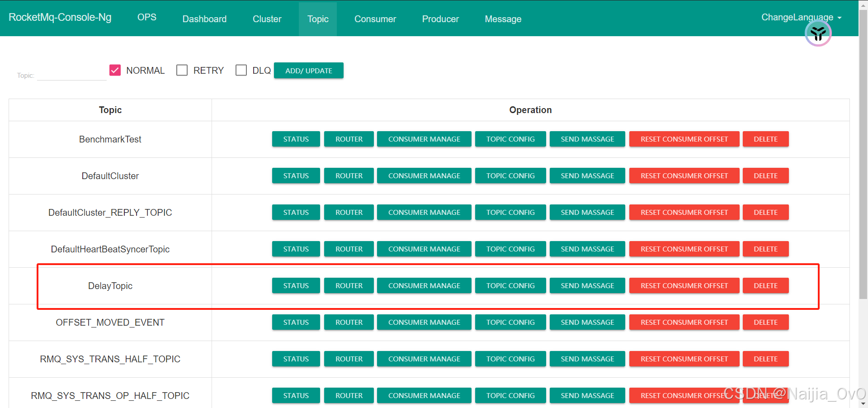Click SEND MASSAGE for DelayTopic
This screenshot has height=408, width=868.
[x=587, y=285]
